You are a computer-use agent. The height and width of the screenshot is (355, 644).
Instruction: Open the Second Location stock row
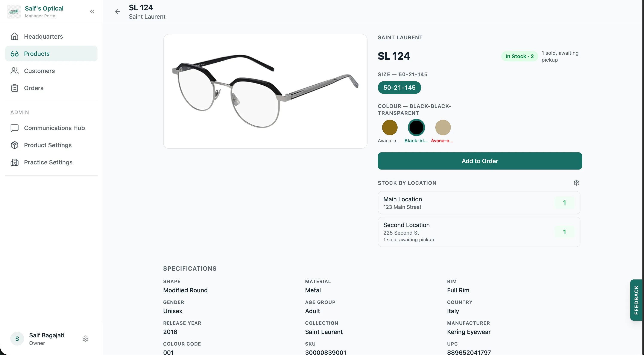[x=479, y=232]
